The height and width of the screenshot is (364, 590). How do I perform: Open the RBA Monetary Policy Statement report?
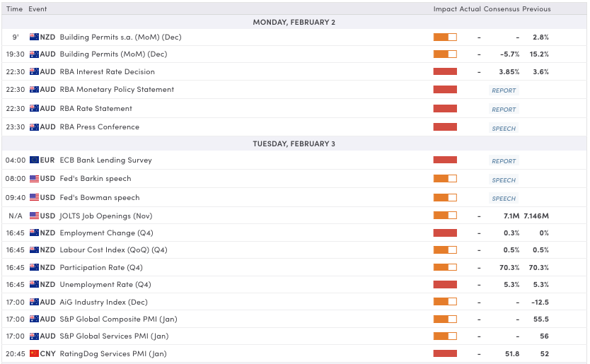coord(504,90)
